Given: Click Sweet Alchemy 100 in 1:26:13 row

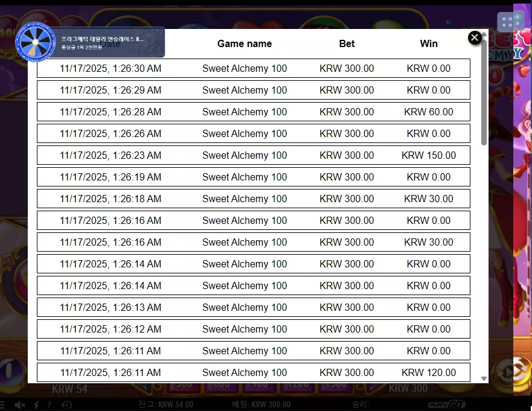Looking at the screenshot, I should coord(245,307).
